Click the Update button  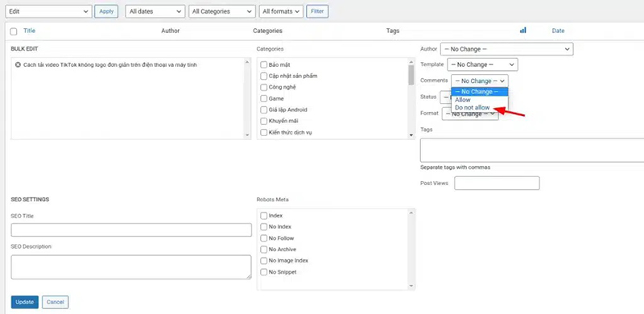[x=25, y=302]
